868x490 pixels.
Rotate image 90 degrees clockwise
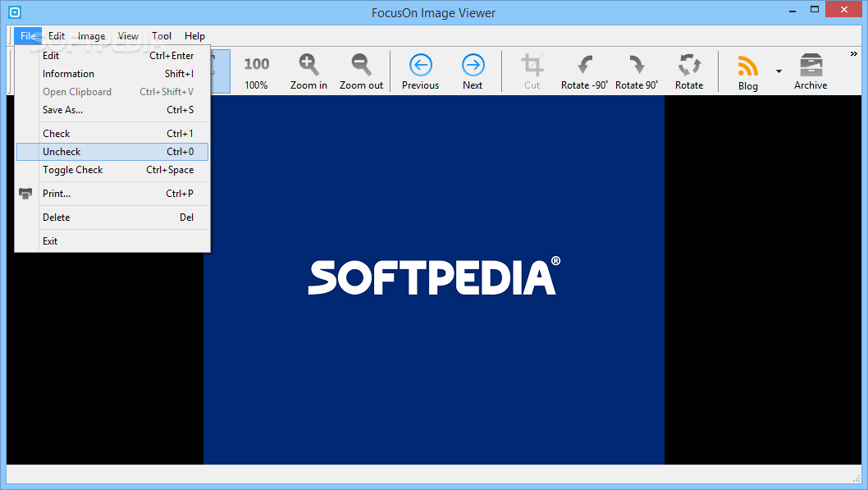(637, 71)
